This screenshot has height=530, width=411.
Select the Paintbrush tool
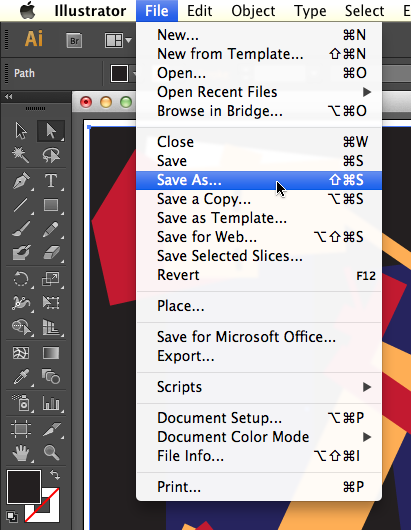pos(21,229)
